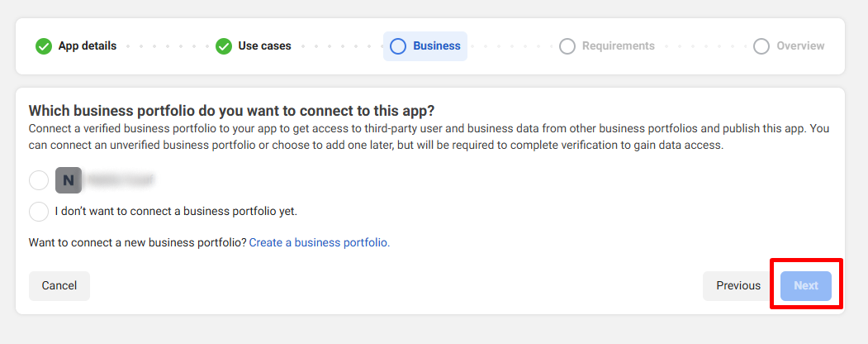The image size is (868, 344).
Task: Click the Cancel button
Action: [59, 286]
